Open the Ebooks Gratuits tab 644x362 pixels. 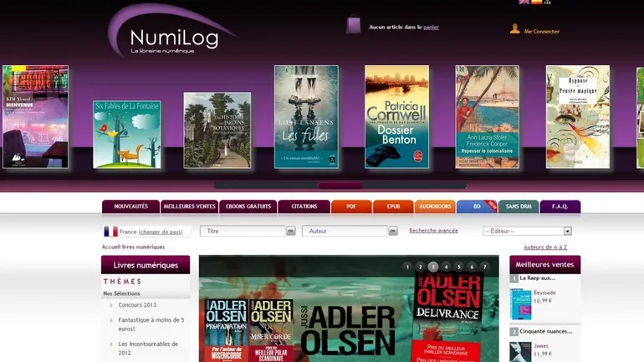[247, 206]
